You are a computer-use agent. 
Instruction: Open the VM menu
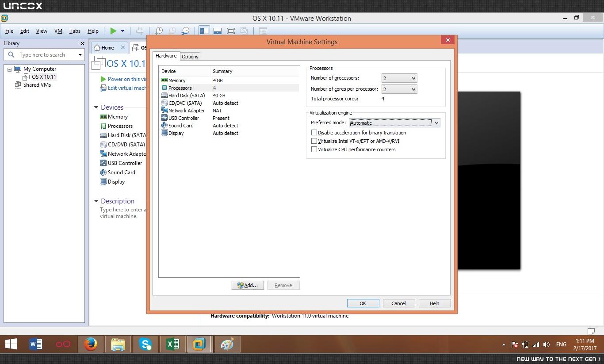click(x=58, y=31)
